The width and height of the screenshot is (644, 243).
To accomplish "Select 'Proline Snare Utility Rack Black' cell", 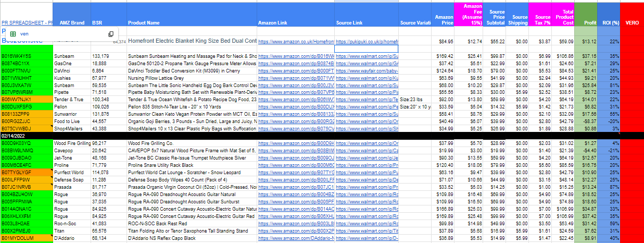I will coord(192,165).
